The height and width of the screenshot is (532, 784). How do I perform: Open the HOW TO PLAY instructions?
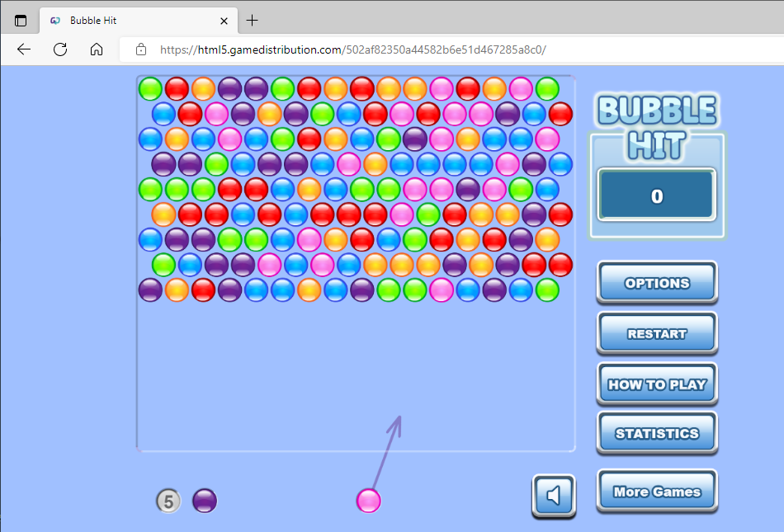point(657,384)
